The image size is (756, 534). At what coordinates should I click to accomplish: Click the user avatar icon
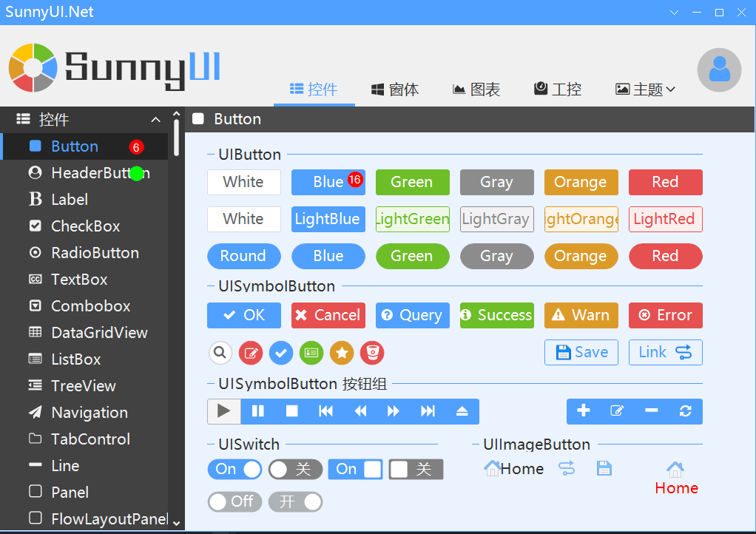[719, 70]
